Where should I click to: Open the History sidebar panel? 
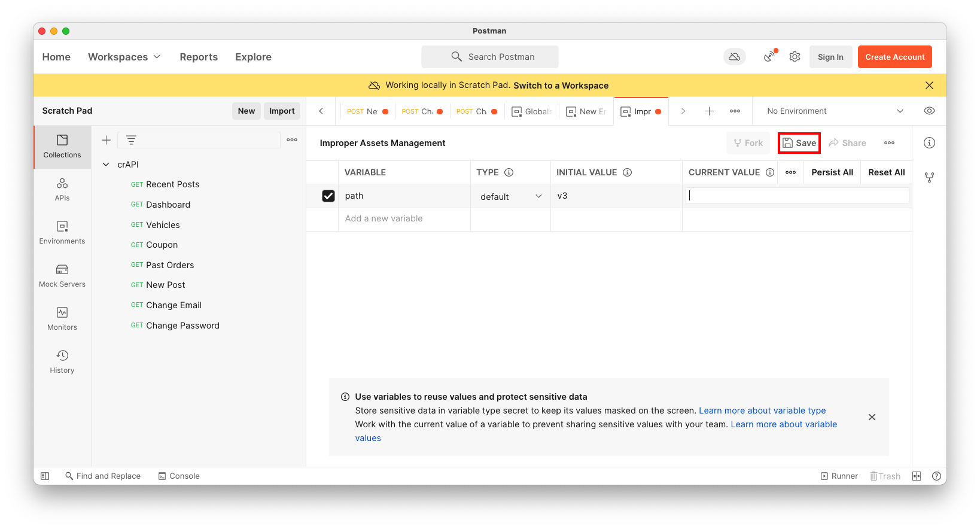tap(62, 362)
